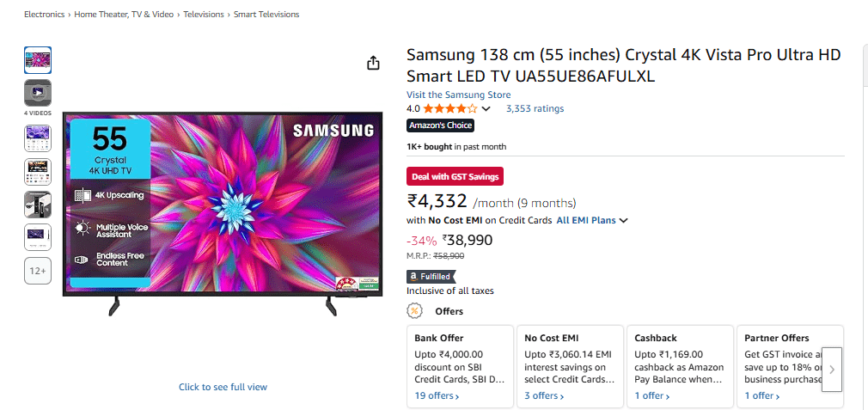Screen dimensions: 868x410
Task: Open the 3,353 ratings link
Action: 535,108
